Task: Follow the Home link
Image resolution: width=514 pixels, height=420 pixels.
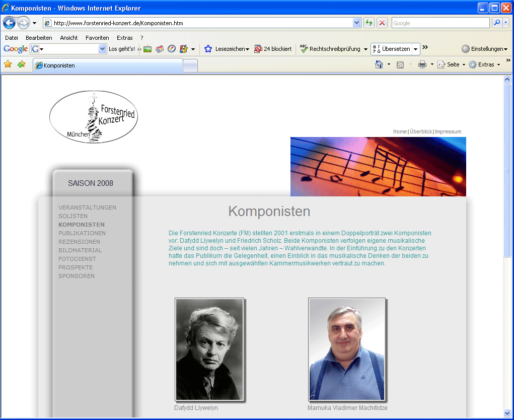Action: point(400,131)
